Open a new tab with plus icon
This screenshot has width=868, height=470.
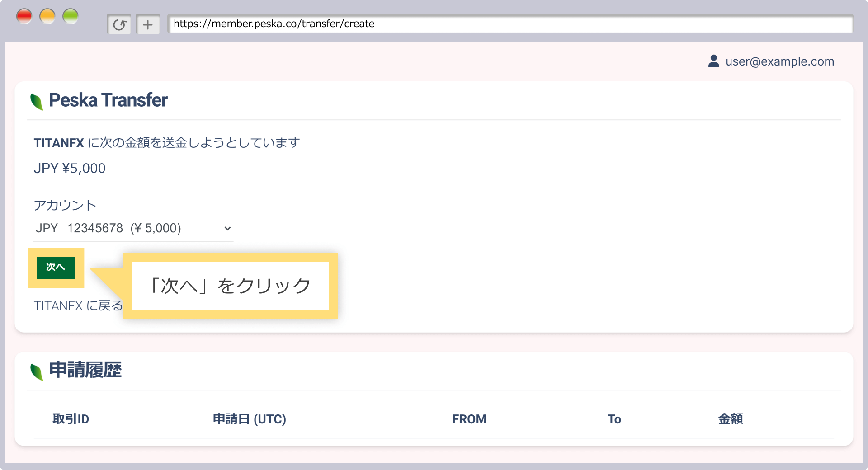[148, 24]
